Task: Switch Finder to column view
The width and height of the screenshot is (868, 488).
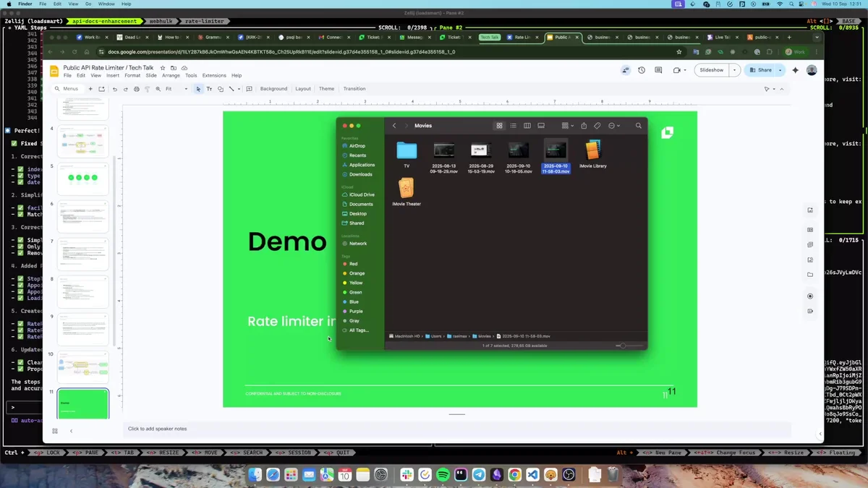Action: coord(527,126)
